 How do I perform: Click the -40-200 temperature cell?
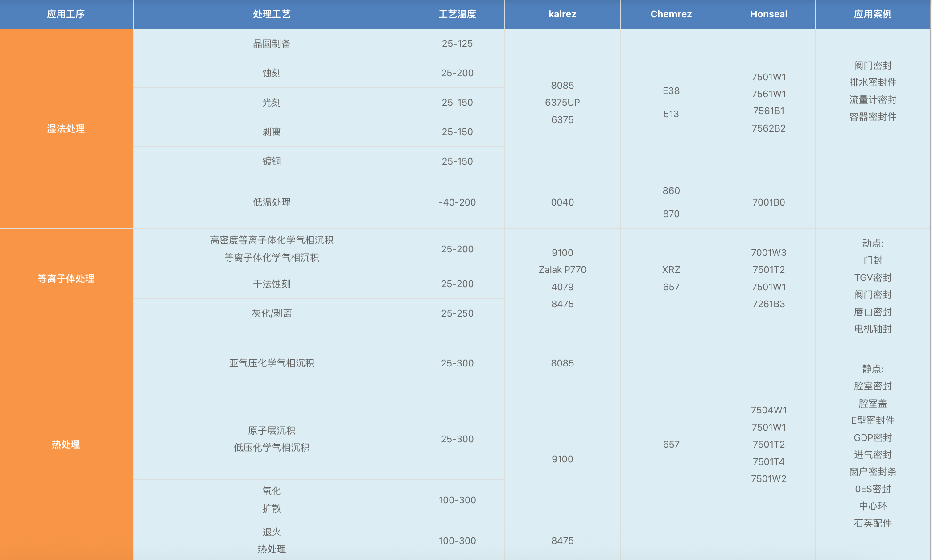(457, 202)
